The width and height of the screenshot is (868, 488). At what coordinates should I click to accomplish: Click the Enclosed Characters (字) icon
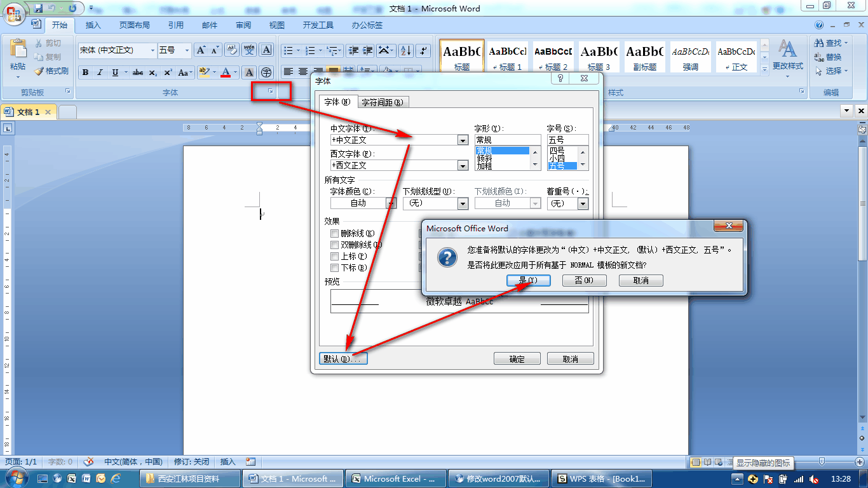coord(266,72)
